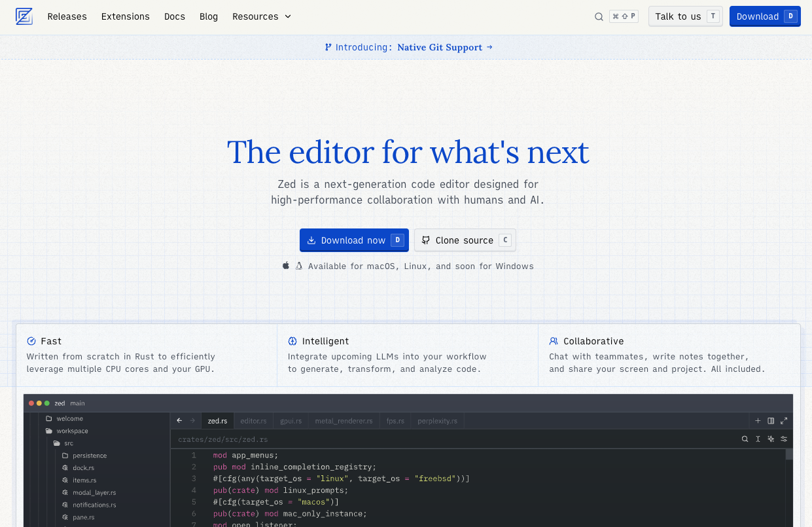Image resolution: width=812 pixels, height=527 pixels.
Task: Open buffer search magnifier in editor toolbar
Action: pyautogui.click(x=745, y=439)
